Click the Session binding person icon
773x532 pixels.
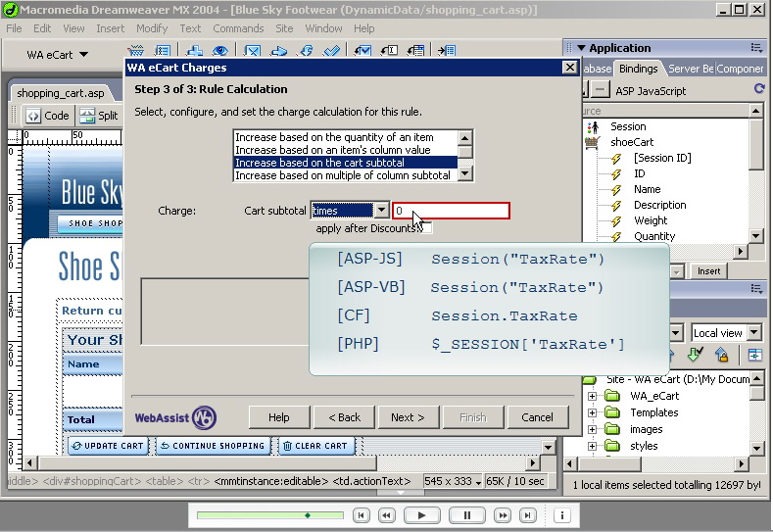click(x=594, y=127)
